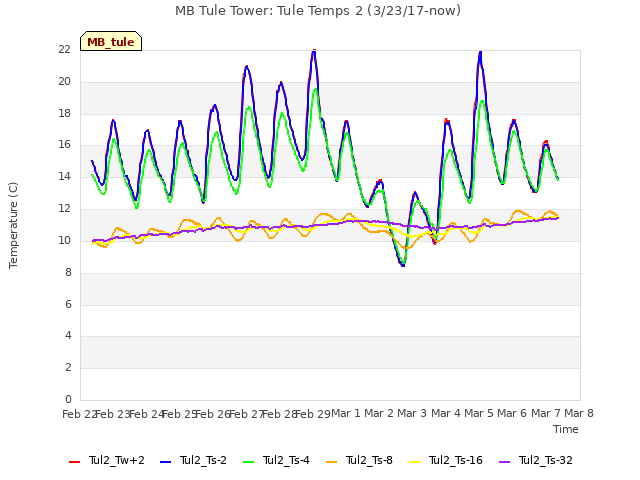Click the red Tul2_Tw+2 legend swatch

click(74, 462)
